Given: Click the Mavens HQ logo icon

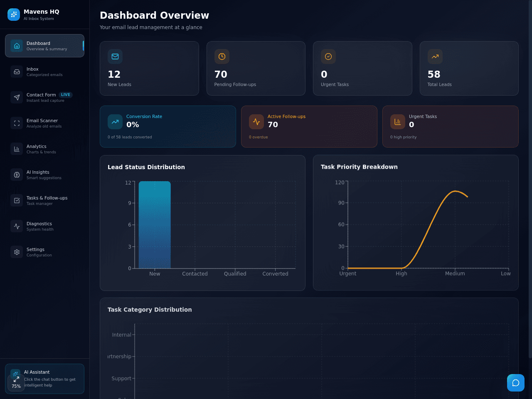Looking at the screenshot, I should pos(14,15).
